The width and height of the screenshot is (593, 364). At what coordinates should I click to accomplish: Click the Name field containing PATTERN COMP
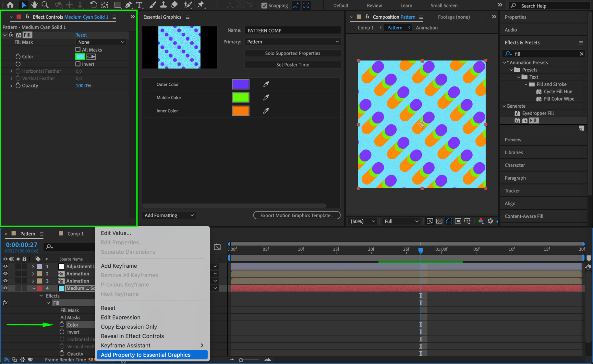pos(292,31)
